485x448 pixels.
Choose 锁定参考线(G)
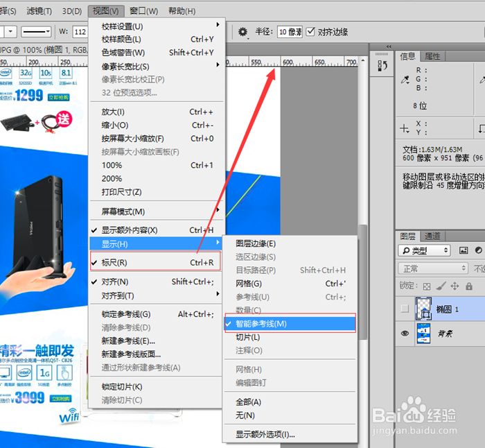155,314
